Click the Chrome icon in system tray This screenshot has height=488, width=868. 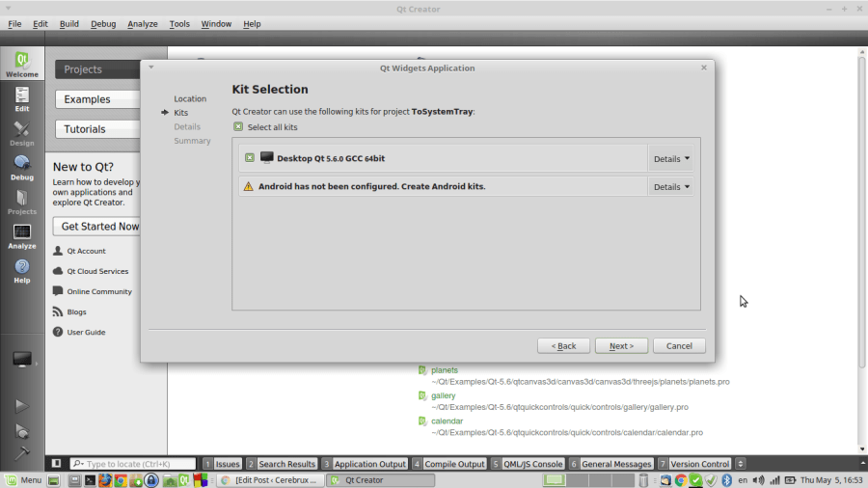pos(680,479)
